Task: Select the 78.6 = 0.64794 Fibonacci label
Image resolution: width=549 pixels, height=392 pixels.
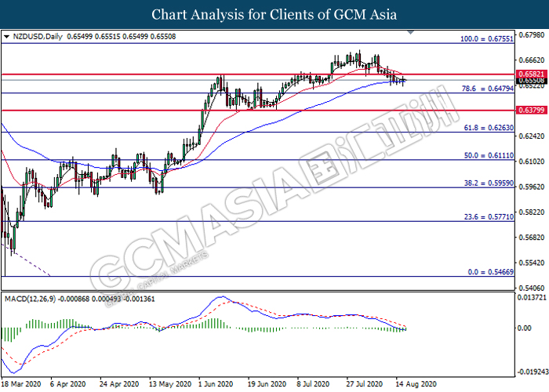Action: [x=488, y=89]
